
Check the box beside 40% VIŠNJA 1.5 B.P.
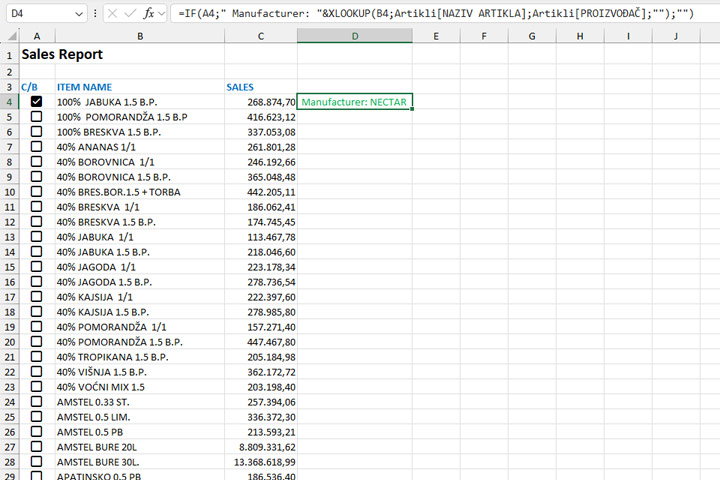tap(36, 372)
